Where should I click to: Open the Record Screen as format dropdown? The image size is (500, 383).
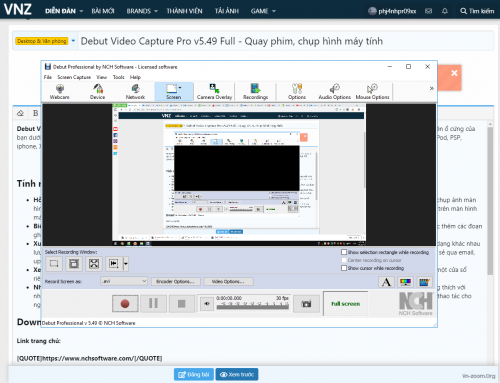[x=124, y=281]
